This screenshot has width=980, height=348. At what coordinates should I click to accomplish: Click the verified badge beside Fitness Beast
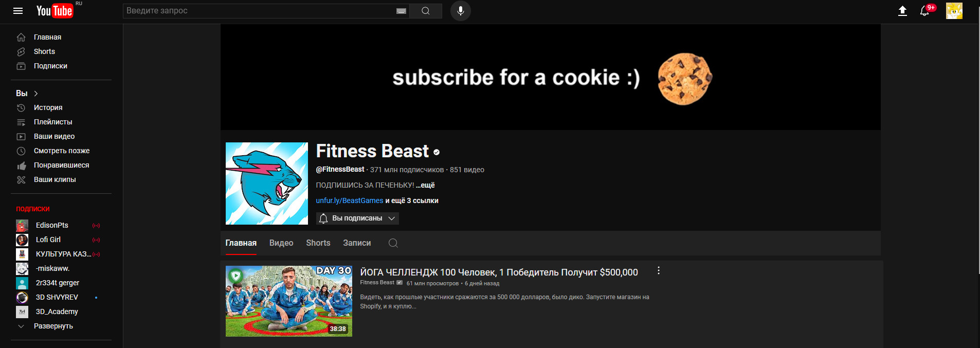tap(437, 152)
